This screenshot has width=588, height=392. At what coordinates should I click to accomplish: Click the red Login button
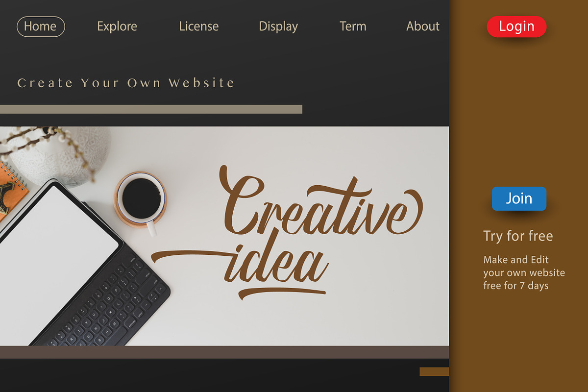(516, 26)
